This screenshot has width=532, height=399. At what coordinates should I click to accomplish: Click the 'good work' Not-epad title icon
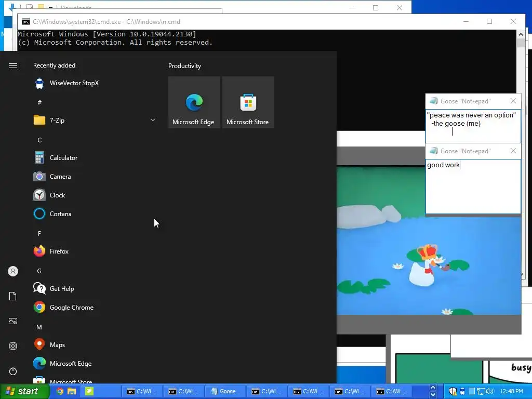click(x=433, y=151)
